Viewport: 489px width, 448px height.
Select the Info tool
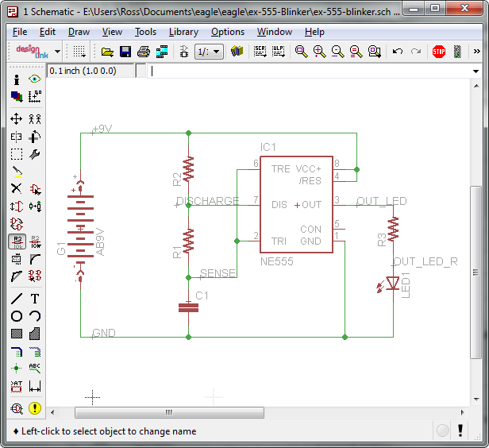point(17,80)
